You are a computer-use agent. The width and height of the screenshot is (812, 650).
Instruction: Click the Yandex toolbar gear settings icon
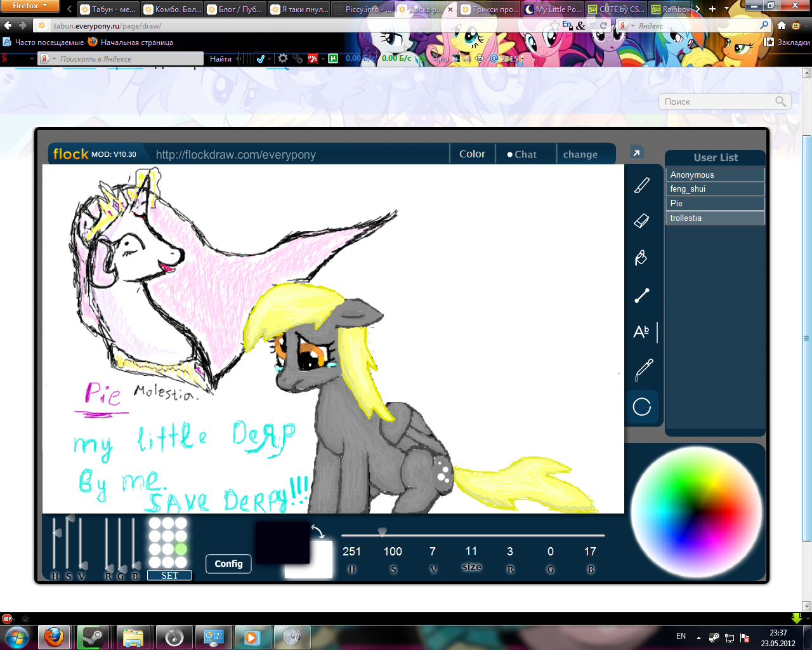pyautogui.click(x=283, y=58)
